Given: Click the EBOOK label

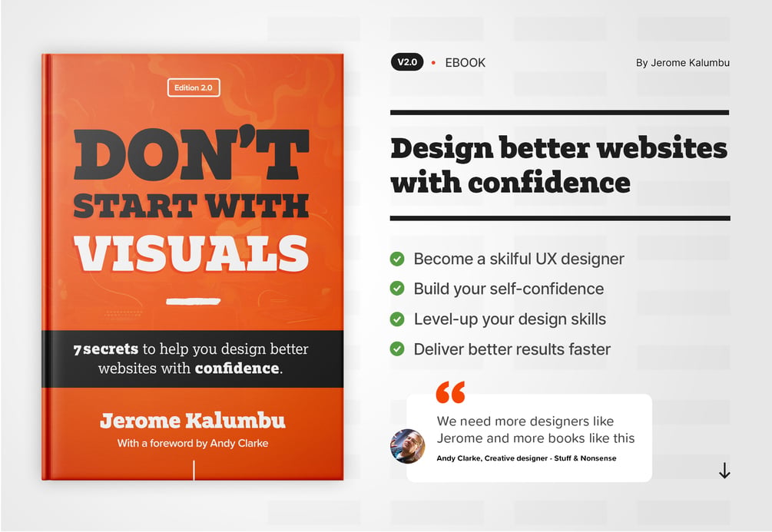Looking at the screenshot, I should 466,62.
